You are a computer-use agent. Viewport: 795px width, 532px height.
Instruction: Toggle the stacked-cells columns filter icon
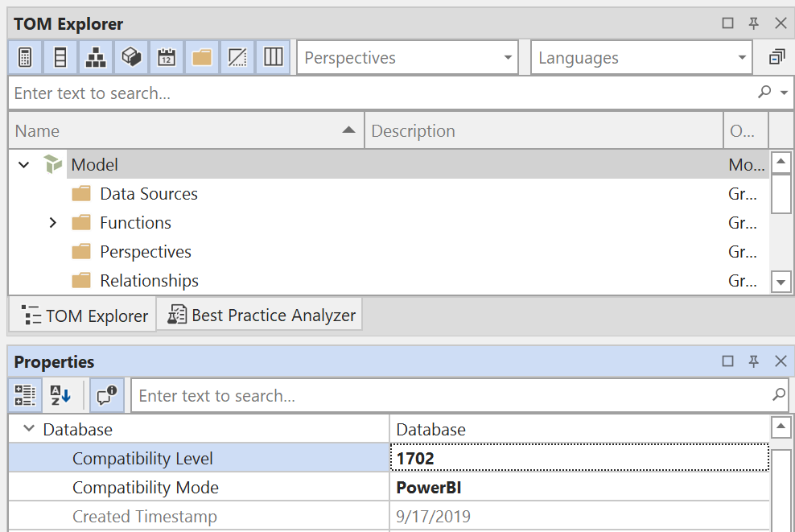click(x=60, y=58)
